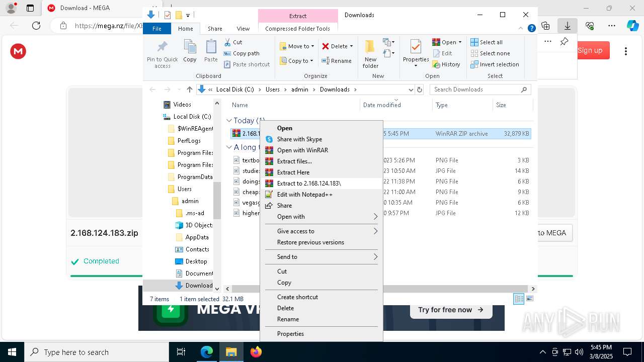644x362 pixels.
Task: Collapse the ribbon with the chevron
Action: coord(521,29)
